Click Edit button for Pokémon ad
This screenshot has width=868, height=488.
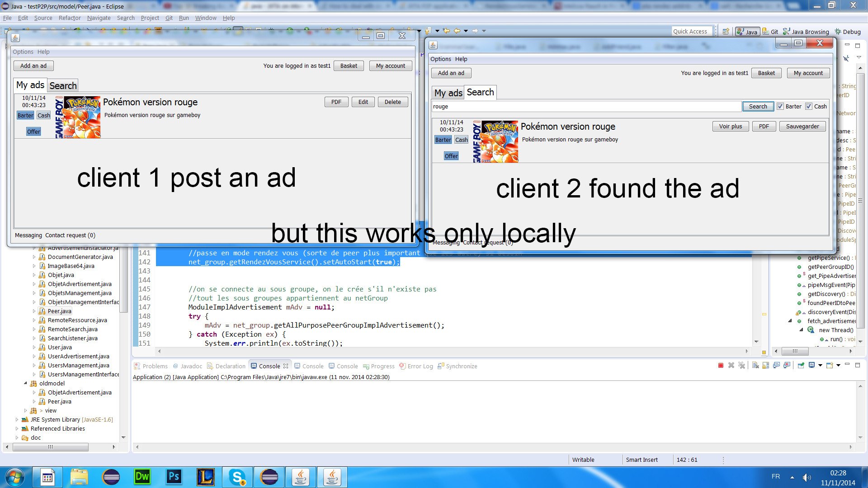point(363,102)
